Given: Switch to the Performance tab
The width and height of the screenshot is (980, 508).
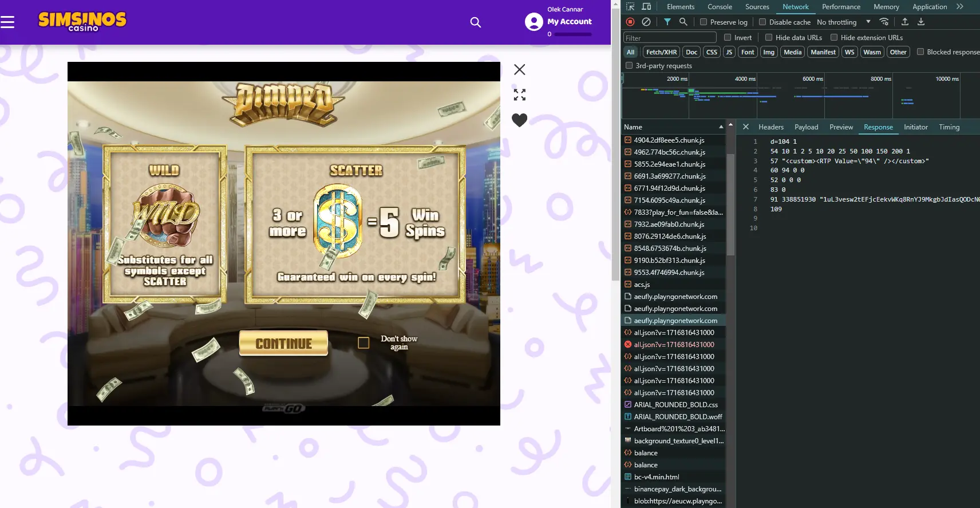Looking at the screenshot, I should [x=841, y=7].
